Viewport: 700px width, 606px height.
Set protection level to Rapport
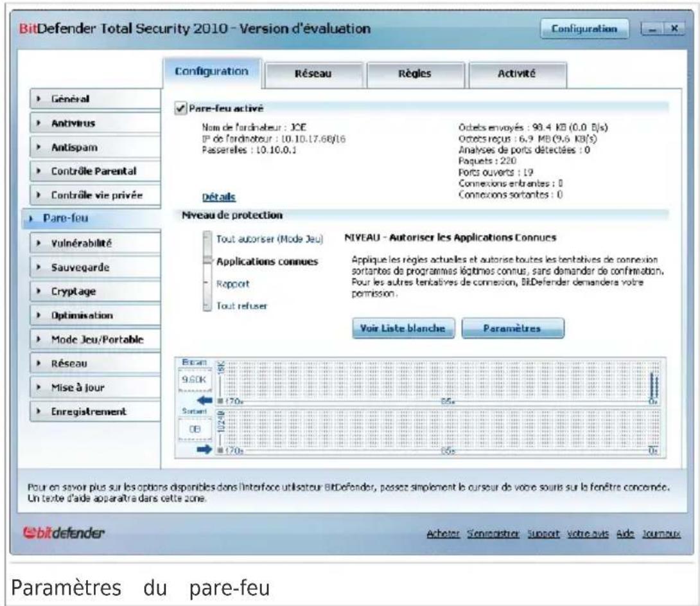232,284
